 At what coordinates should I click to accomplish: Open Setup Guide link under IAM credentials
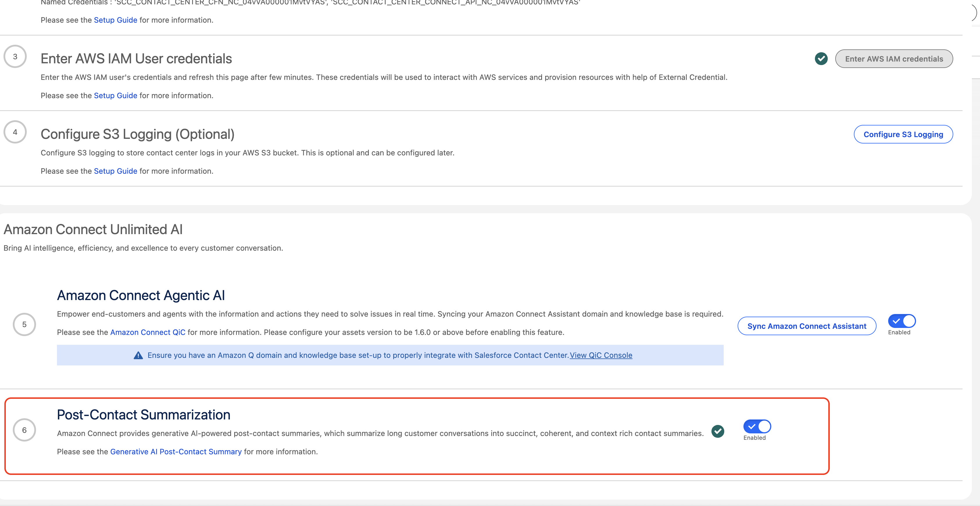(x=115, y=96)
